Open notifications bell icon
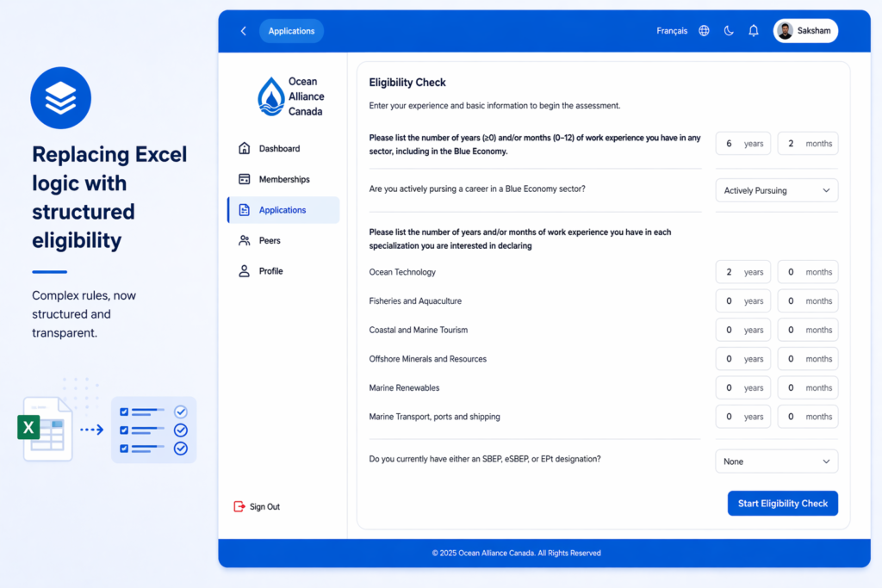The width and height of the screenshot is (882, 588). 754,31
